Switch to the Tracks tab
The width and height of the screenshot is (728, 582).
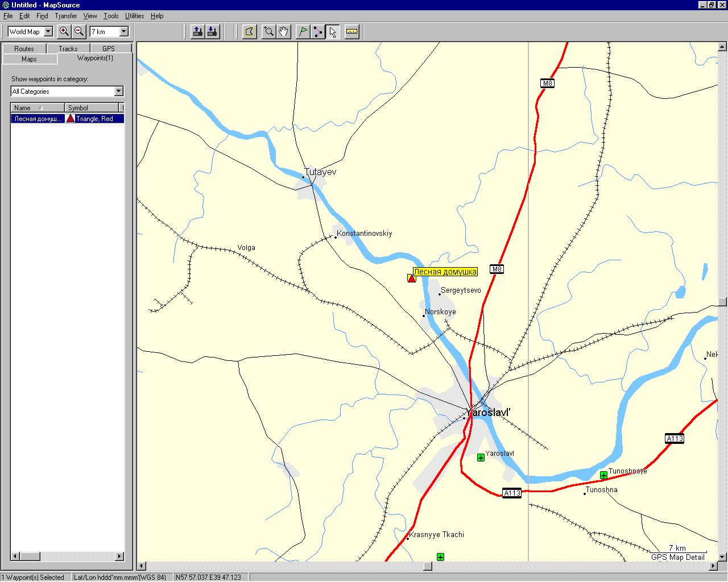(68, 49)
